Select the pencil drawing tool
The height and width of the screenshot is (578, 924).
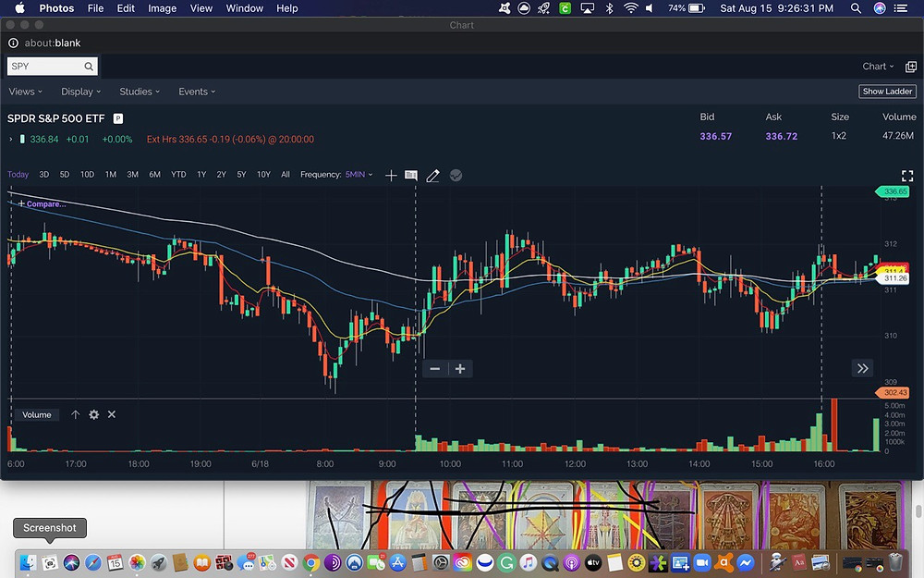(432, 175)
